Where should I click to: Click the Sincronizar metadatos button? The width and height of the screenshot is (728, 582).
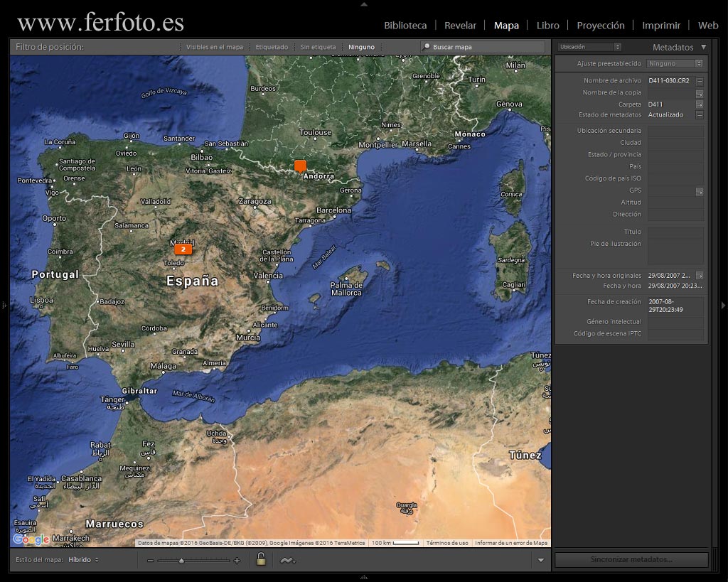coord(631,559)
